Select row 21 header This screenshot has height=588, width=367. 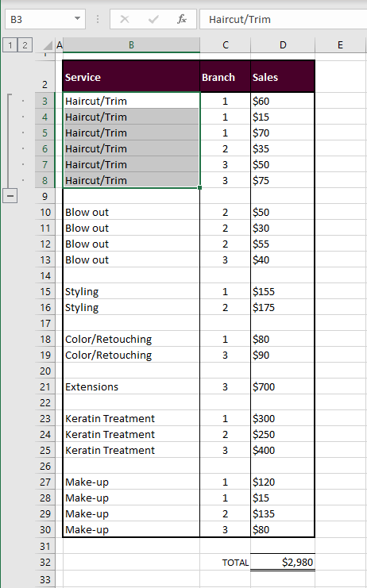pyautogui.click(x=45, y=386)
